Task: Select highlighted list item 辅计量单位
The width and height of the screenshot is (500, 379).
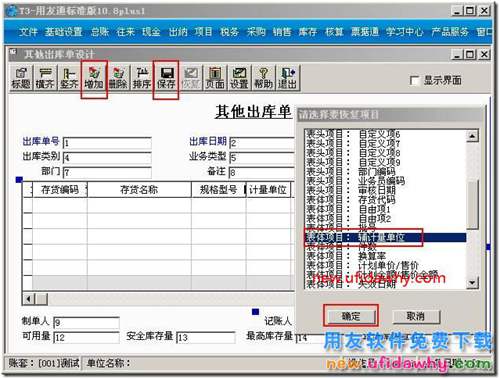Action: [x=385, y=237]
